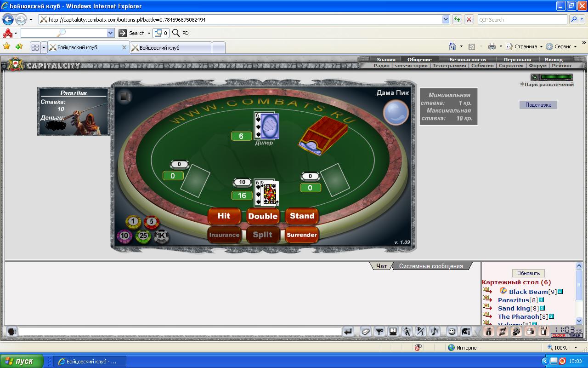The image size is (588, 368).
Task: Open The Pharaoh player link
Action: coord(519,316)
